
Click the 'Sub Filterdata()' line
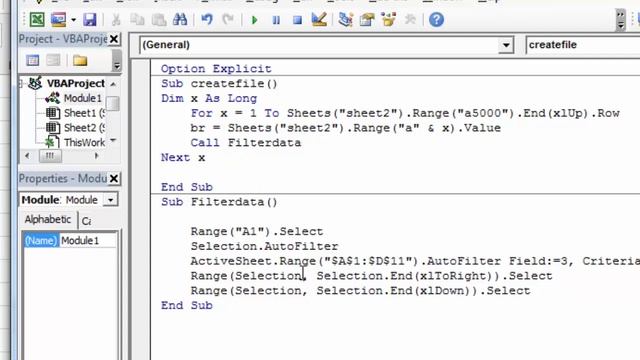tap(219, 202)
